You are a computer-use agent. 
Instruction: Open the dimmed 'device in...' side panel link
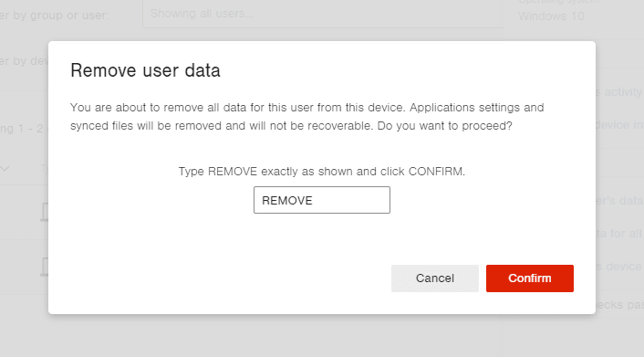pos(619,124)
